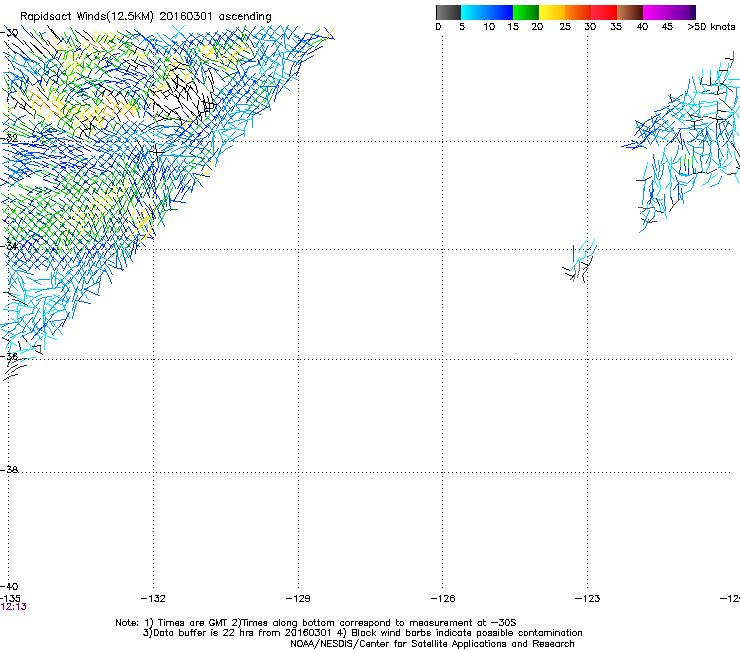This screenshot has width=740, height=650.
Task: Click the small wind barb cluster near -123, -34
Action: click(580, 260)
